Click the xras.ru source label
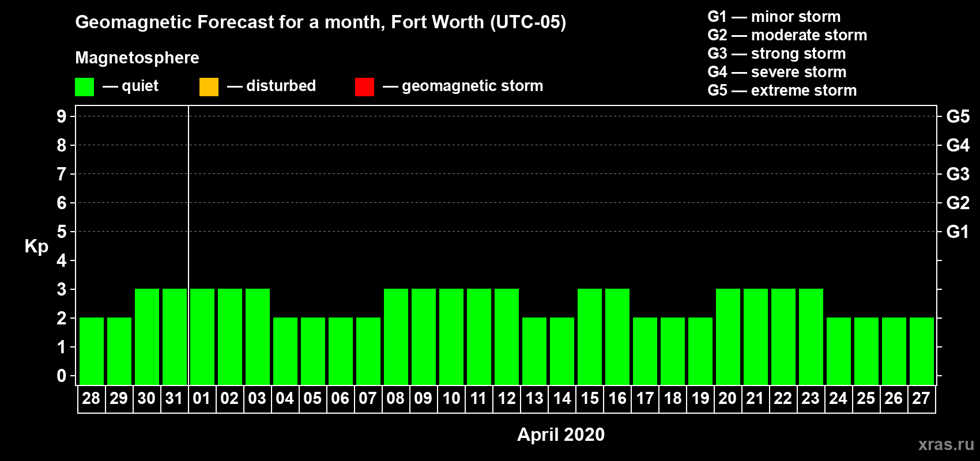This screenshot has width=980, height=461. (946, 444)
